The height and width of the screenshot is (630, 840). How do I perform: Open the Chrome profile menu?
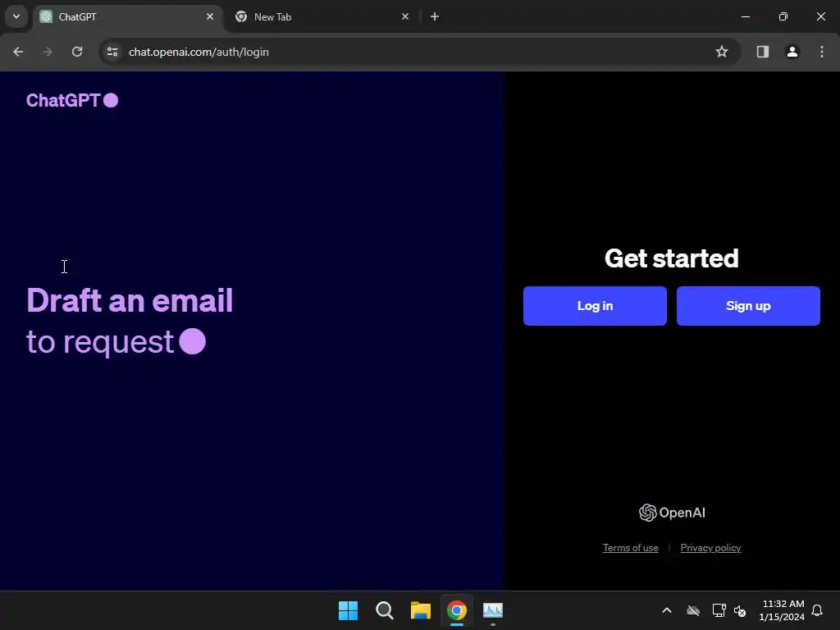[792, 52]
